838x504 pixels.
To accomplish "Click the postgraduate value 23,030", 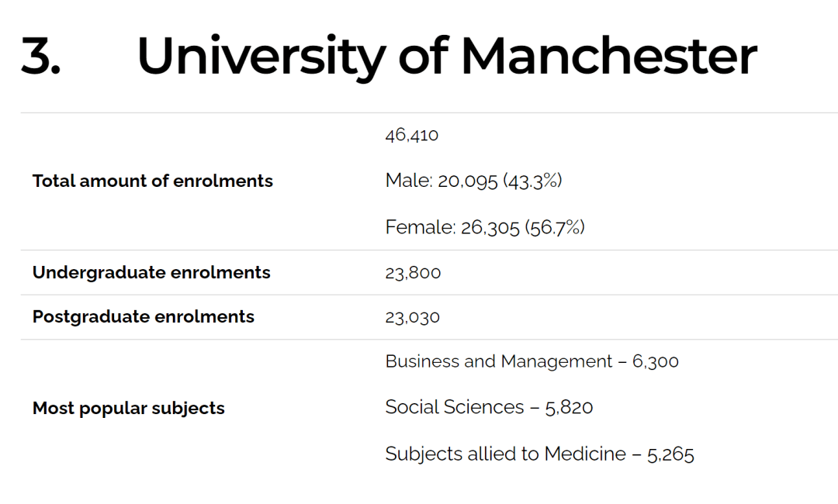I will tap(413, 317).
